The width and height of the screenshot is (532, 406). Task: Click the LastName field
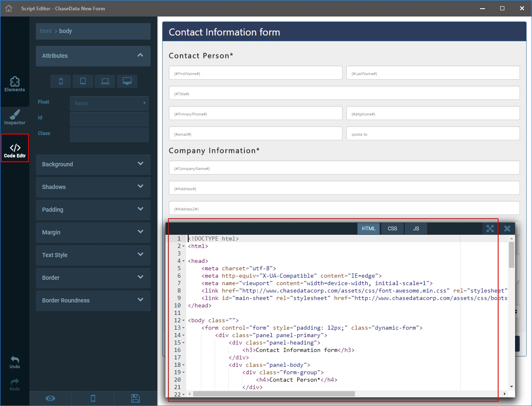(x=433, y=73)
